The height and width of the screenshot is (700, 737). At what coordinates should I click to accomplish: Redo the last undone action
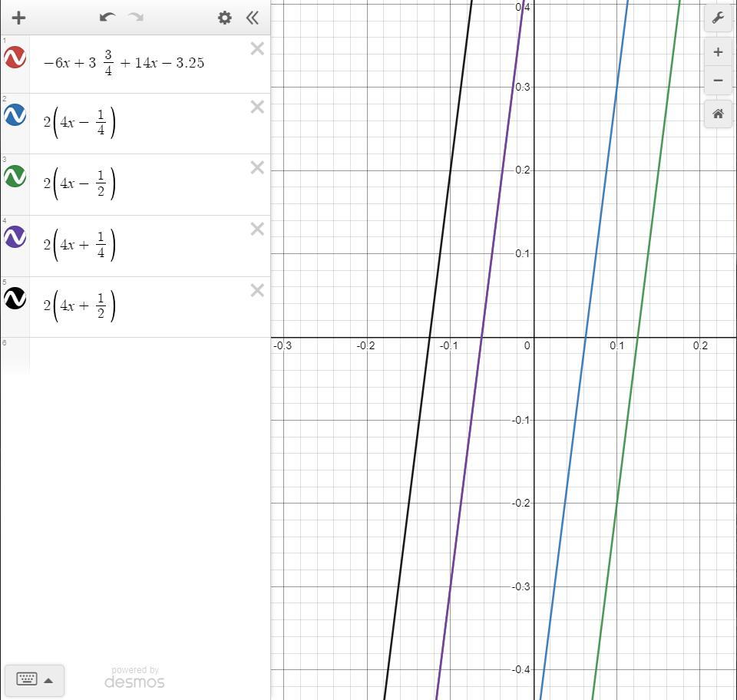click(x=136, y=18)
